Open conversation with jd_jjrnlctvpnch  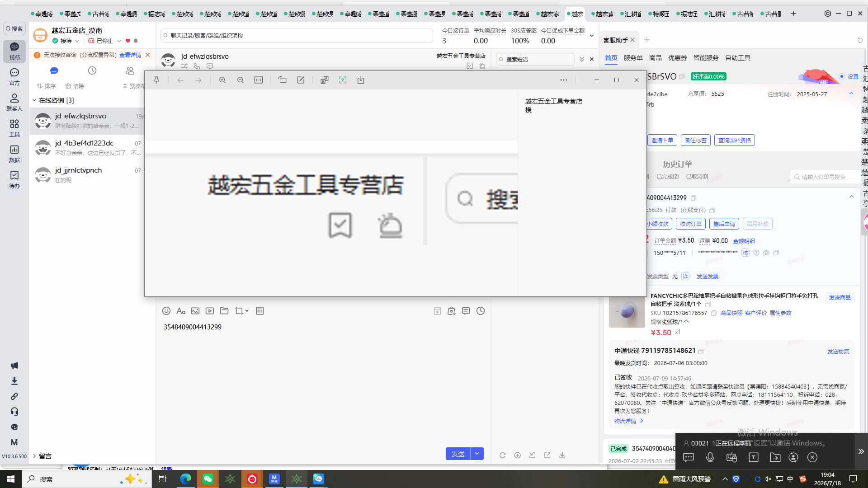click(x=87, y=175)
